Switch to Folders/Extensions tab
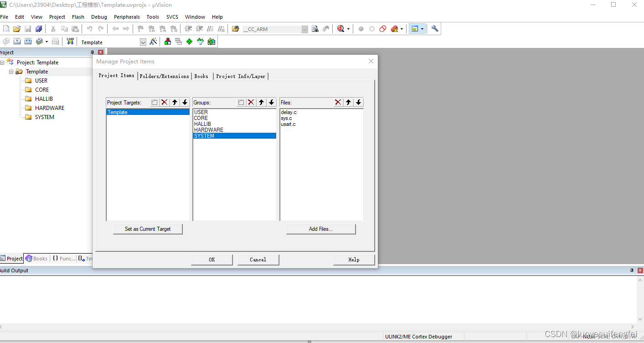 pos(164,76)
